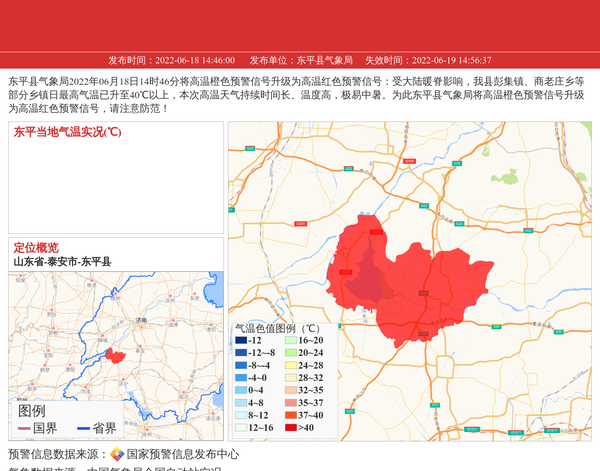
Task: Click the dark navy -12 legend swatch
Action: (241, 340)
